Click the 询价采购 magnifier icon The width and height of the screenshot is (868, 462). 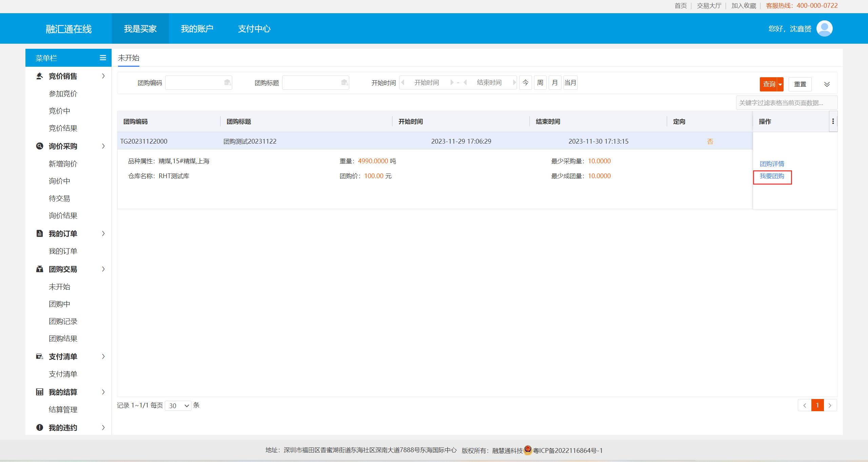[x=40, y=146]
